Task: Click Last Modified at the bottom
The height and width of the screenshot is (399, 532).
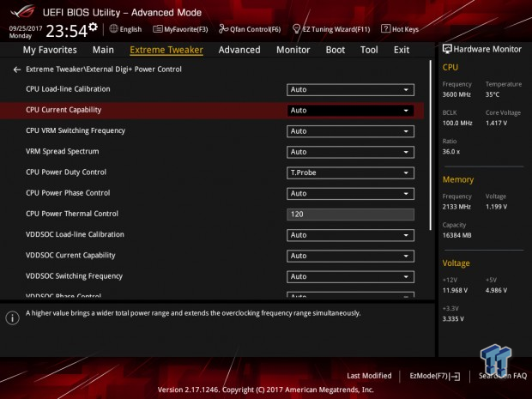Action: click(369, 376)
